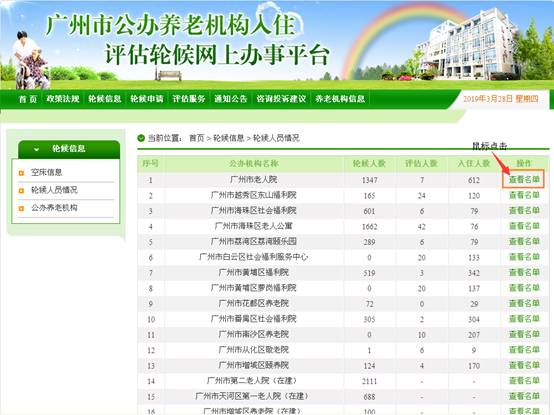Screen dimensions: 554x415
Task: Click 查看名单 for 广州市海珠区老人公寓
Action: click(x=524, y=226)
